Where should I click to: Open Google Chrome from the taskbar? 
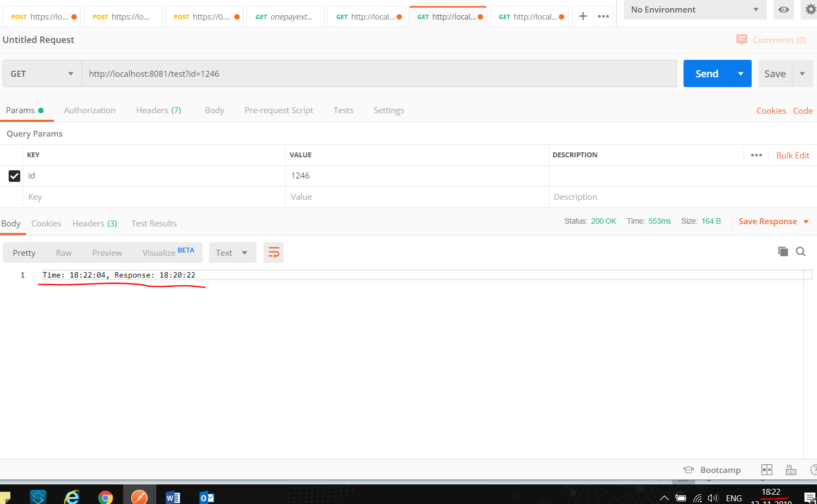coord(106,497)
